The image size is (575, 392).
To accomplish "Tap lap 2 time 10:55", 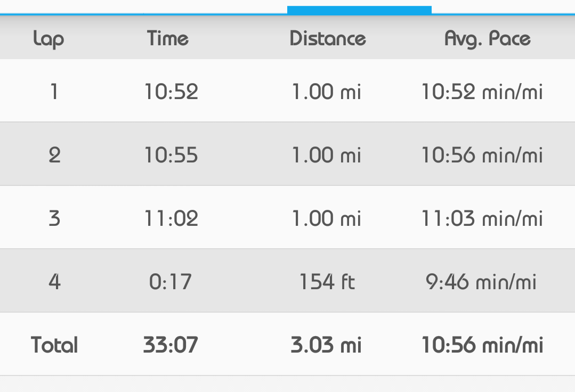I will (x=171, y=155).
